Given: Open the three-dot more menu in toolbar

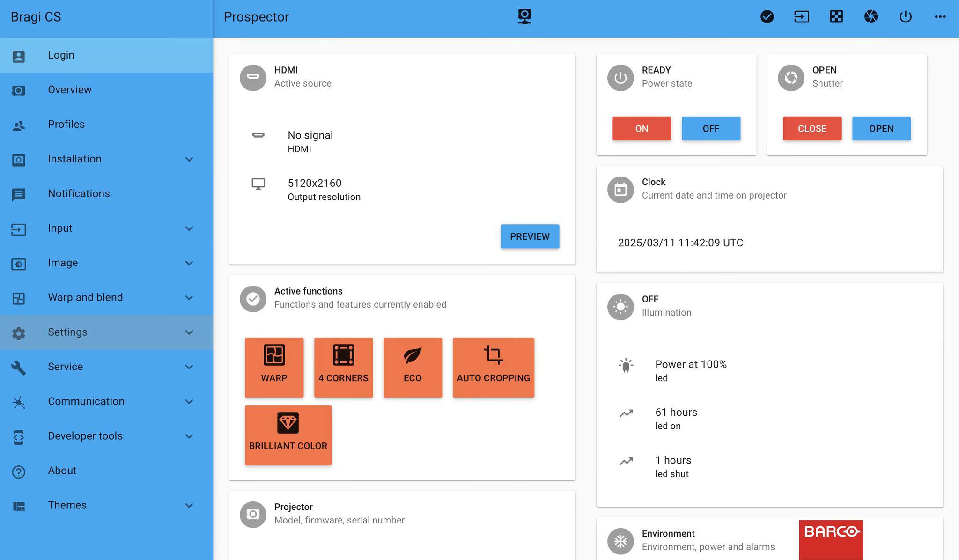Looking at the screenshot, I should pos(940,17).
